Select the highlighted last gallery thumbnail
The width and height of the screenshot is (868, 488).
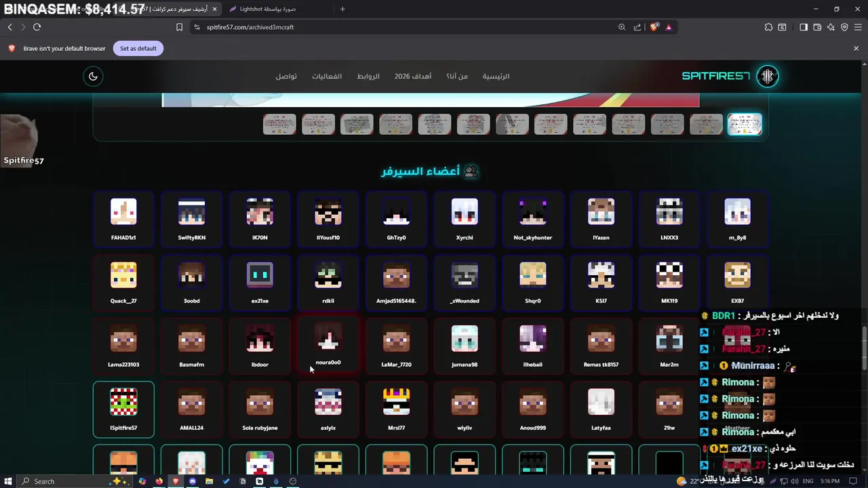pyautogui.click(x=745, y=124)
